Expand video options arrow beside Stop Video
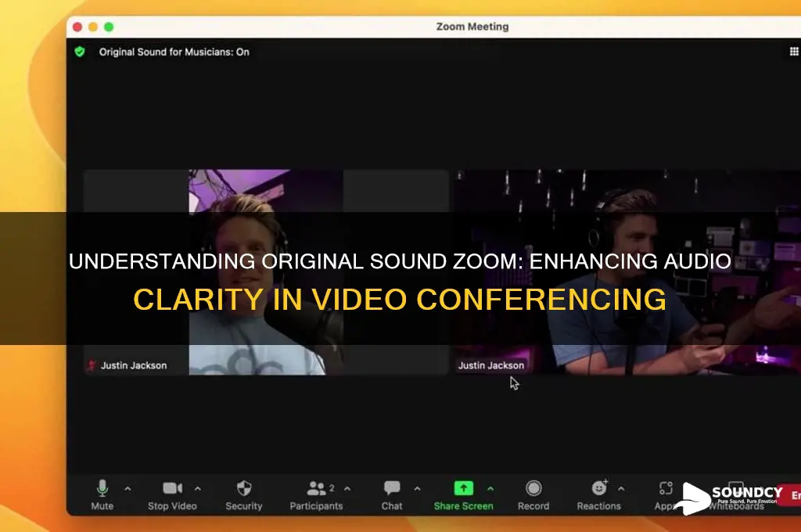This screenshot has height=532, width=801. 198,489
